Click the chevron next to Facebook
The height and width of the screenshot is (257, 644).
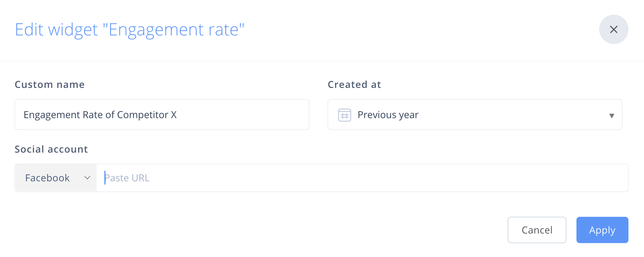[87, 178]
